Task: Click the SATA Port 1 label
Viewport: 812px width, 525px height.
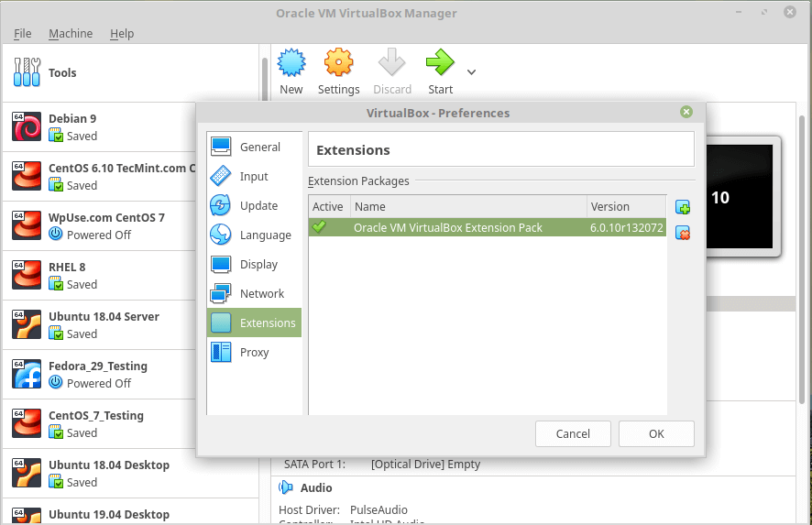Action: pyautogui.click(x=314, y=464)
